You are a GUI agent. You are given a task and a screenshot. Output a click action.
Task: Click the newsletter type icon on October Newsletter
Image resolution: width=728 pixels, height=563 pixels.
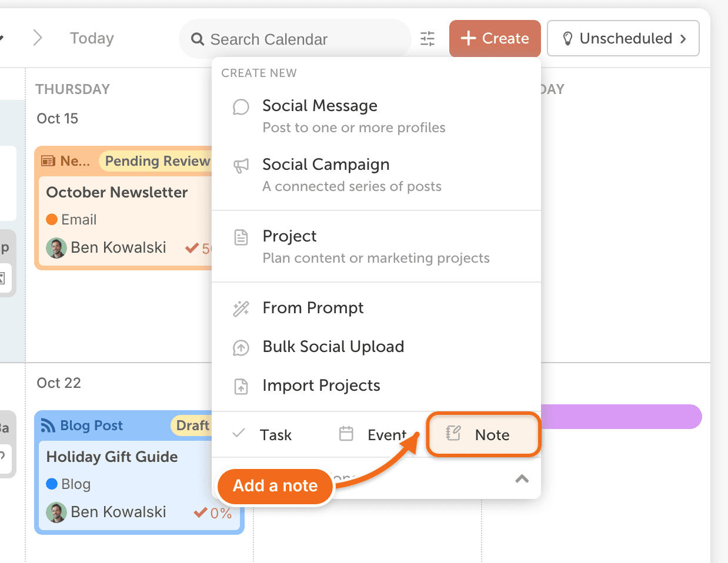click(x=48, y=161)
